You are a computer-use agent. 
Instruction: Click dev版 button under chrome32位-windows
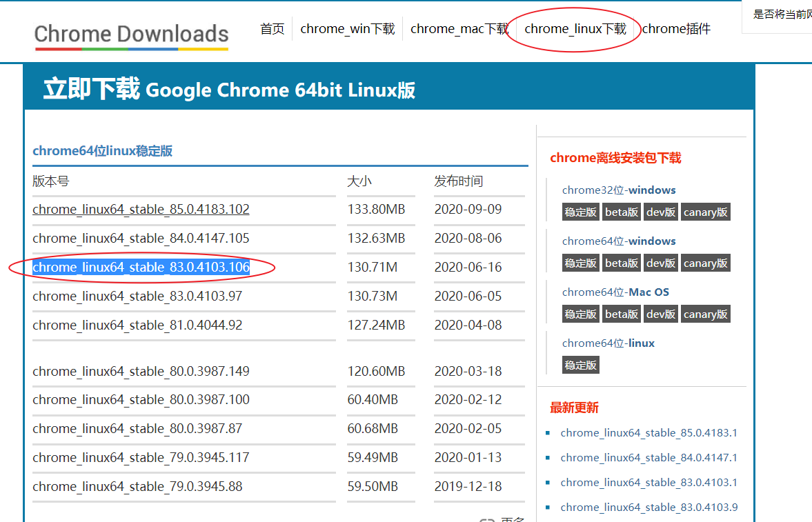pyautogui.click(x=661, y=212)
